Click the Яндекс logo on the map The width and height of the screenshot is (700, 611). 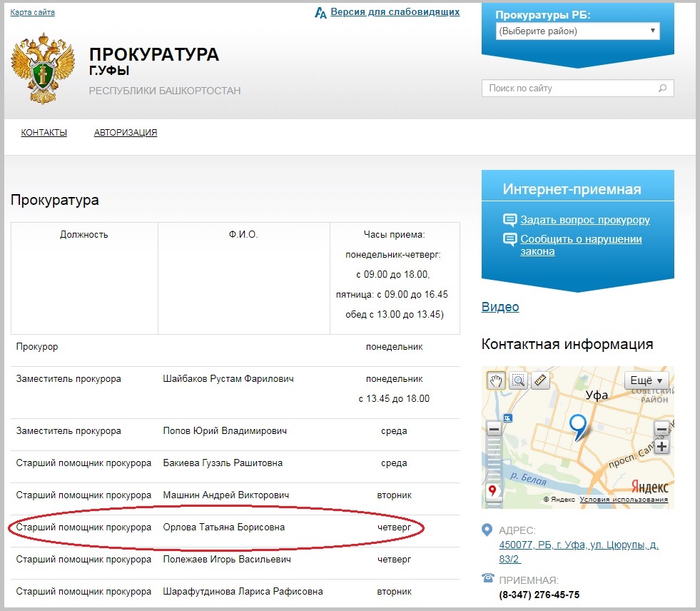649,486
